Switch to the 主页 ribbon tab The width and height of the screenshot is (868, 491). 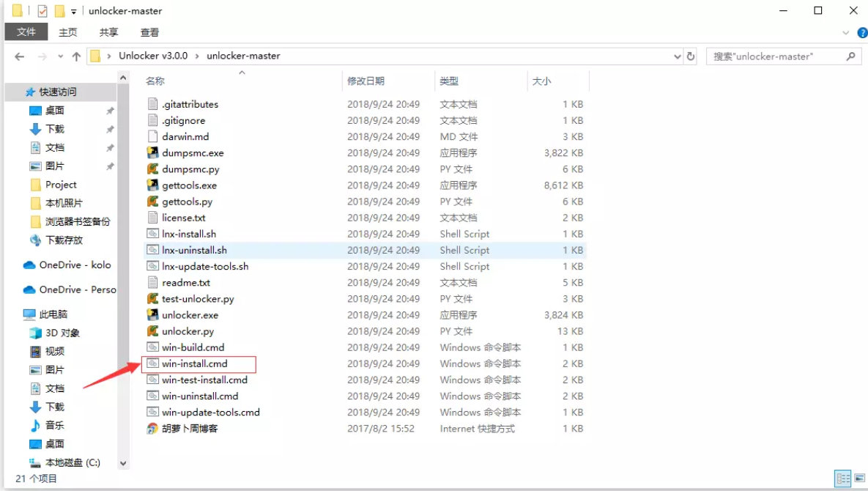pos(68,32)
